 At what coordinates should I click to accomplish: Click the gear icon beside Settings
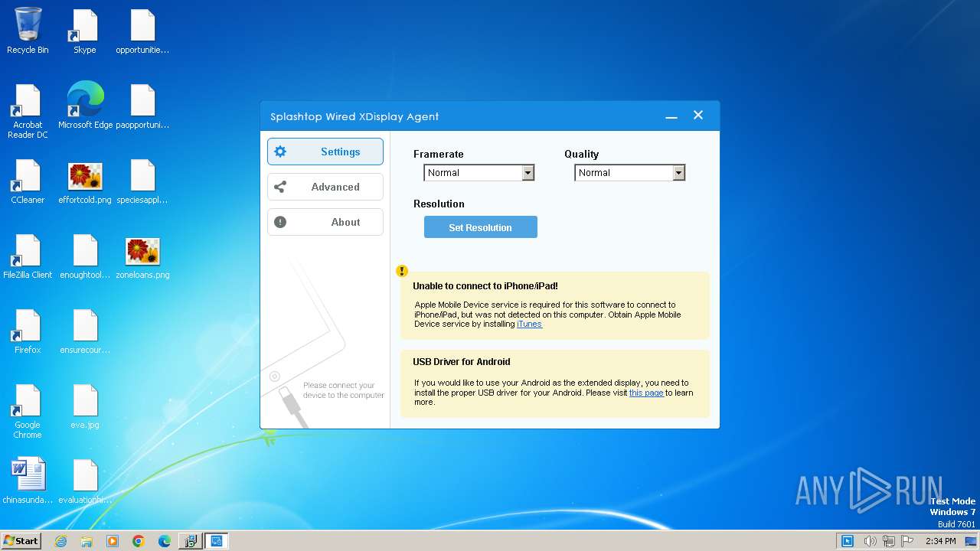(280, 152)
